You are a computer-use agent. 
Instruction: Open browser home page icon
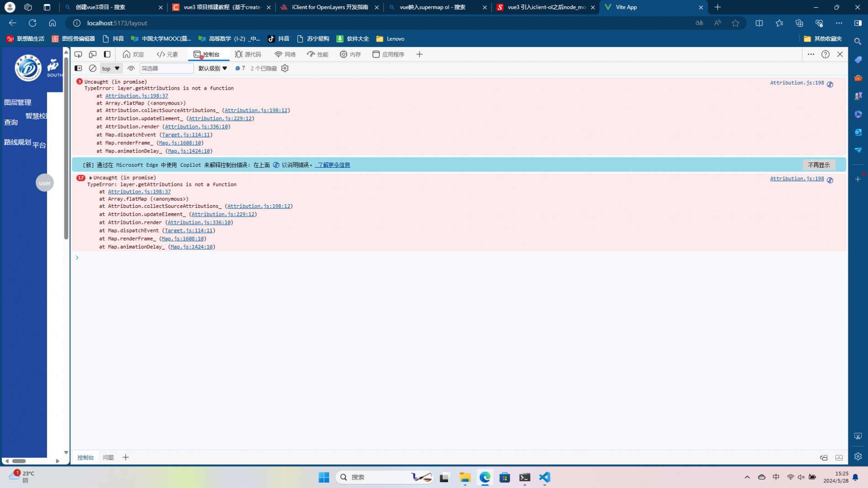[53, 23]
